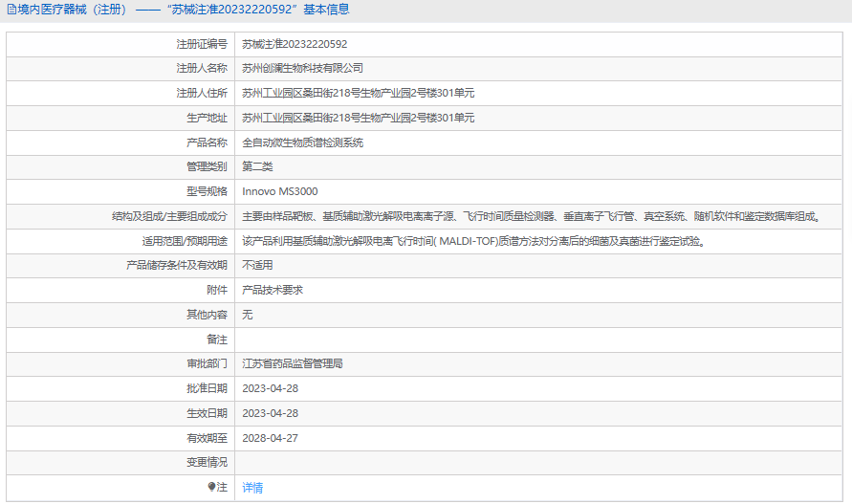Click the 生产地址 address value
The height and width of the screenshot is (504, 852).
click(x=358, y=118)
